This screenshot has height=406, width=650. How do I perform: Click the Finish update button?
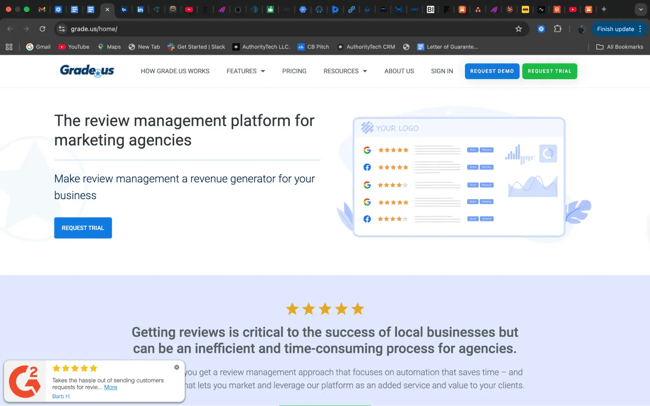615,29
